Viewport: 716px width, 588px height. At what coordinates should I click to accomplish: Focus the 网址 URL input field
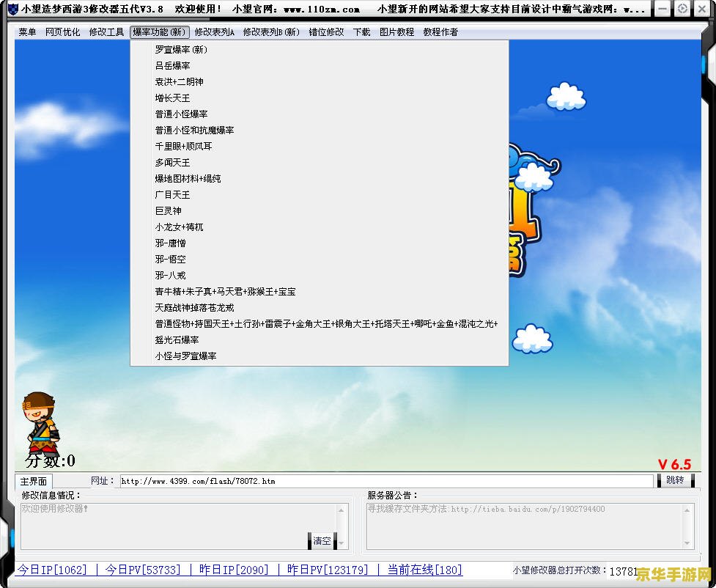[386, 481]
